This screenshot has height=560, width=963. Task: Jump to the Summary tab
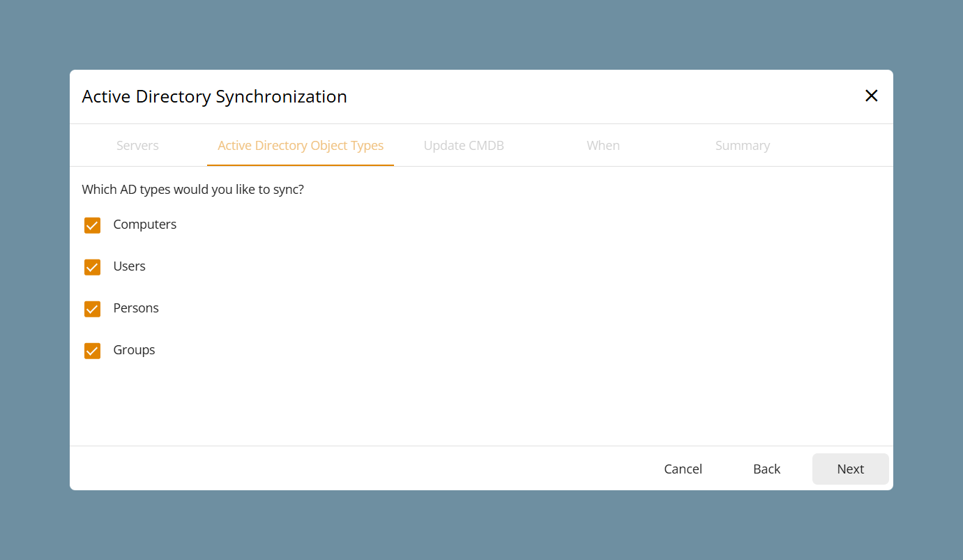point(743,146)
